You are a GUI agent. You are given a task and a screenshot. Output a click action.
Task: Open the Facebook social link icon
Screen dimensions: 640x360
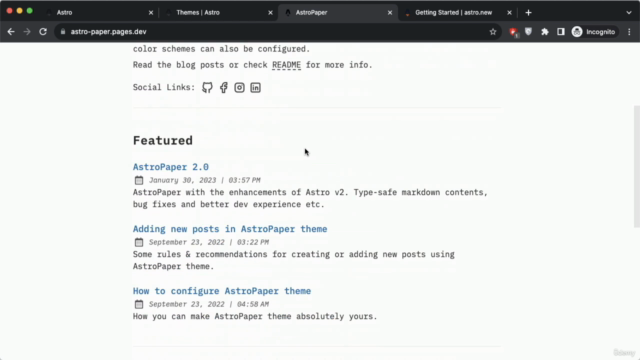pyautogui.click(x=224, y=87)
